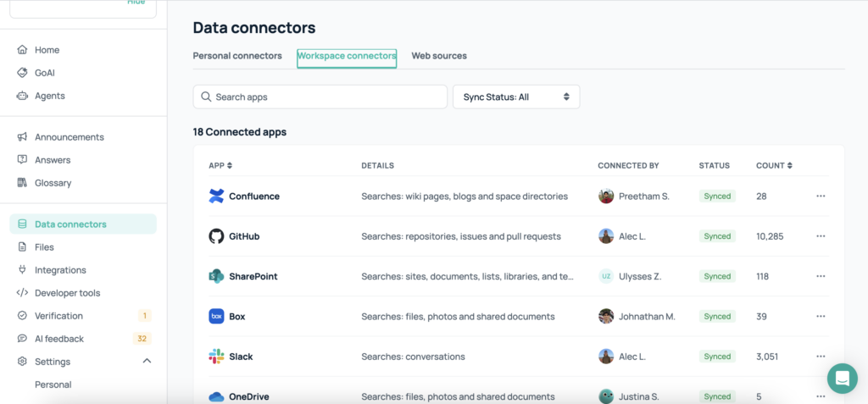
Task: Collapse the Settings section chevron
Action: [x=147, y=361]
